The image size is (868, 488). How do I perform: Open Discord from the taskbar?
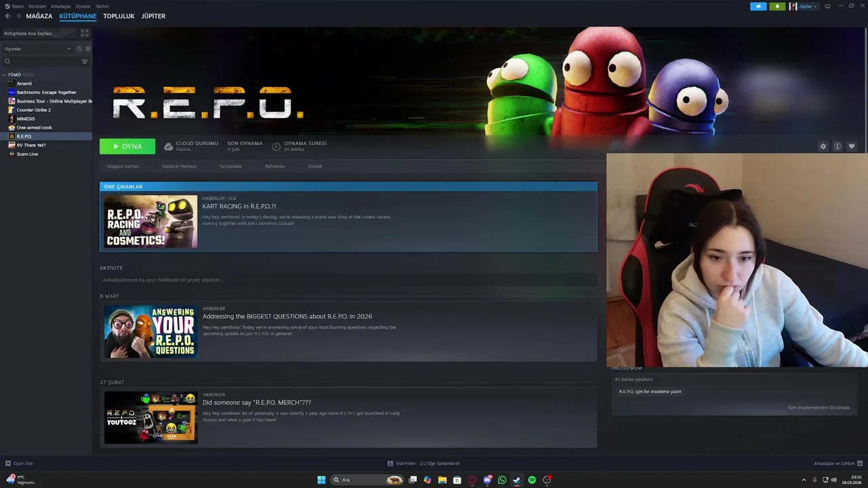tap(487, 480)
